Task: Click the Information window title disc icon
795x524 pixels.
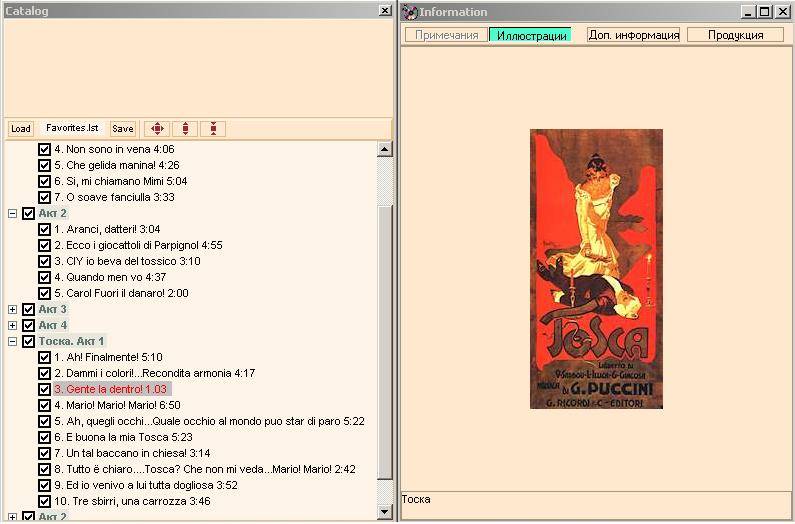Action: tap(409, 12)
